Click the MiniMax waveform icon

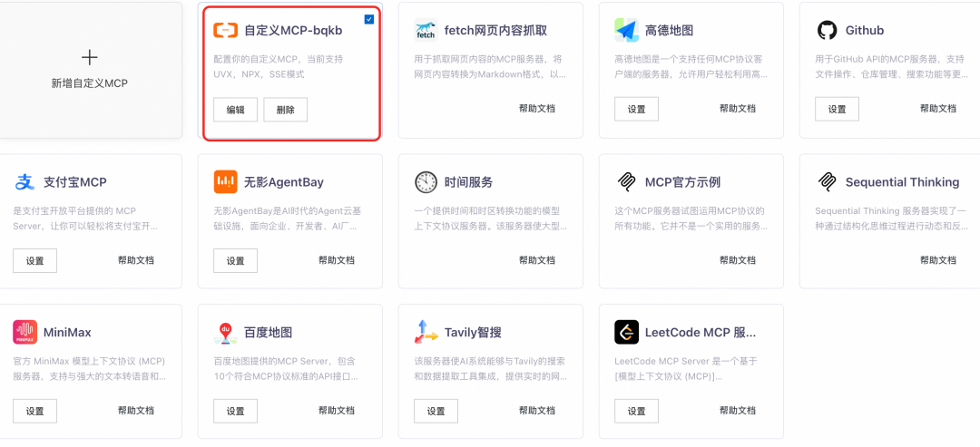pos(25,332)
